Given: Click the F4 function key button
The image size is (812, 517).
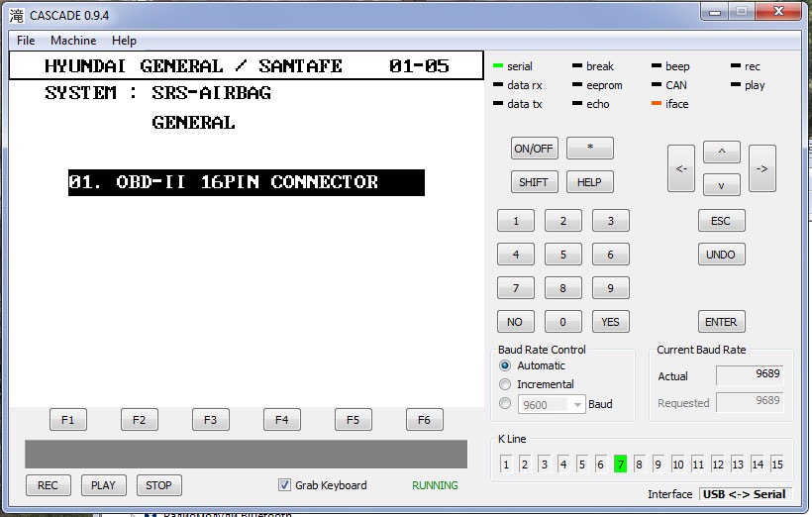Looking at the screenshot, I should pyautogui.click(x=281, y=420).
